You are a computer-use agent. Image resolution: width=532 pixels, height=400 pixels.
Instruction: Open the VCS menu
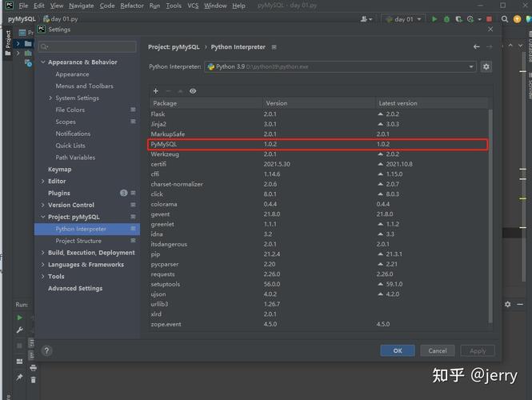(193, 6)
